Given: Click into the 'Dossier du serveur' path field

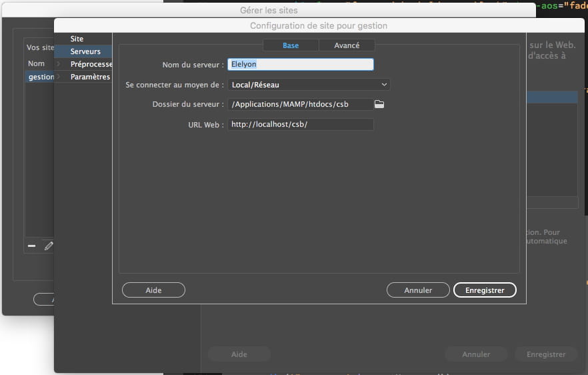Looking at the screenshot, I should (297, 104).
